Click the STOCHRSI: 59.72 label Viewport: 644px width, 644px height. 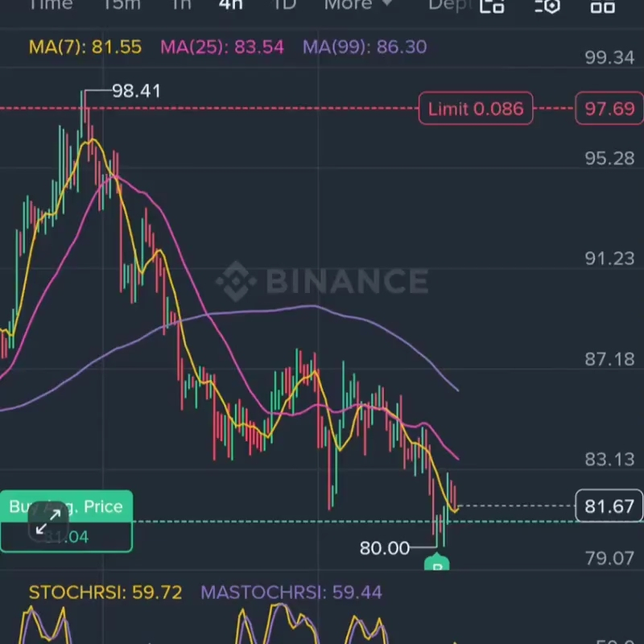[x=105, y=592]
